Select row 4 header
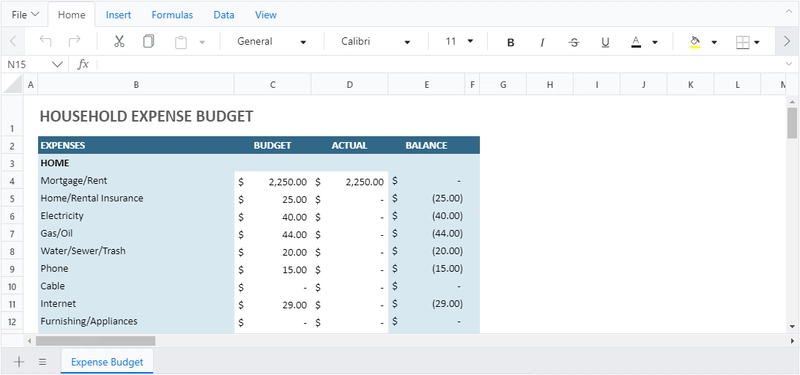 12,181
